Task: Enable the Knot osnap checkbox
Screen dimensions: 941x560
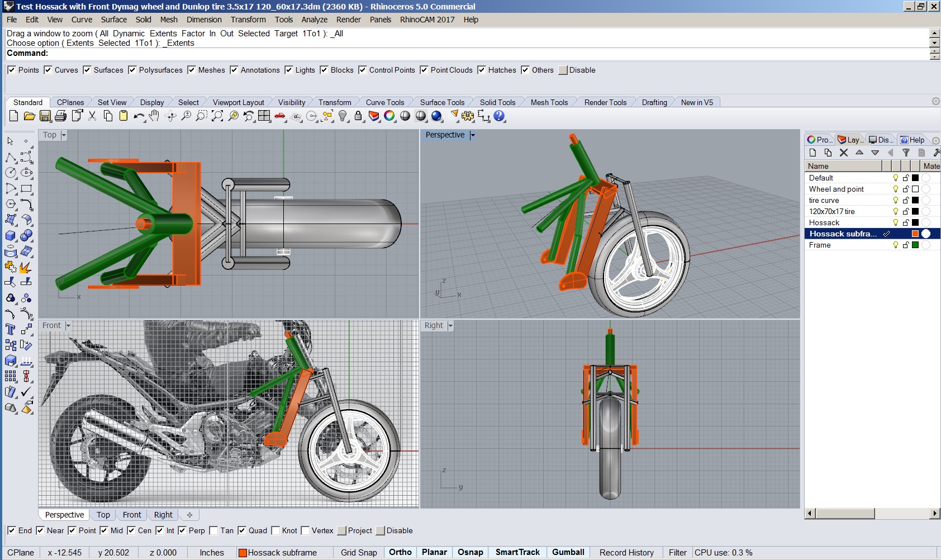Action: click(275, 530)
